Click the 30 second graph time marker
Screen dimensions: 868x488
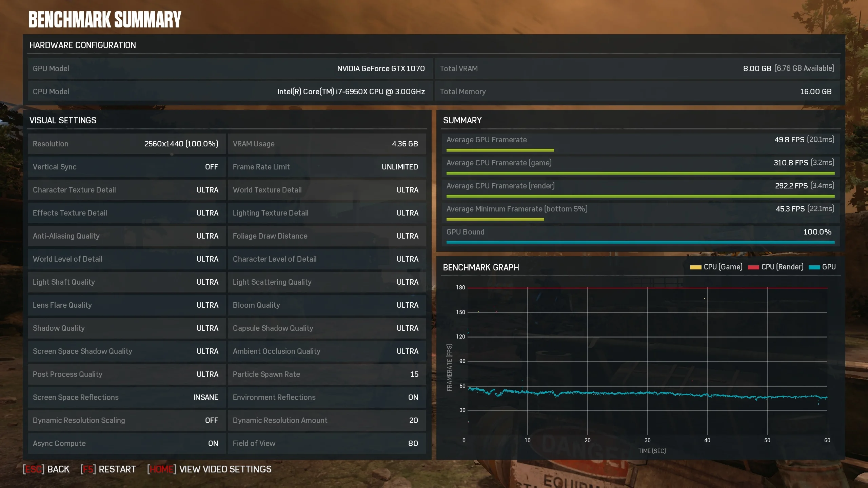[x=647, y=440]
